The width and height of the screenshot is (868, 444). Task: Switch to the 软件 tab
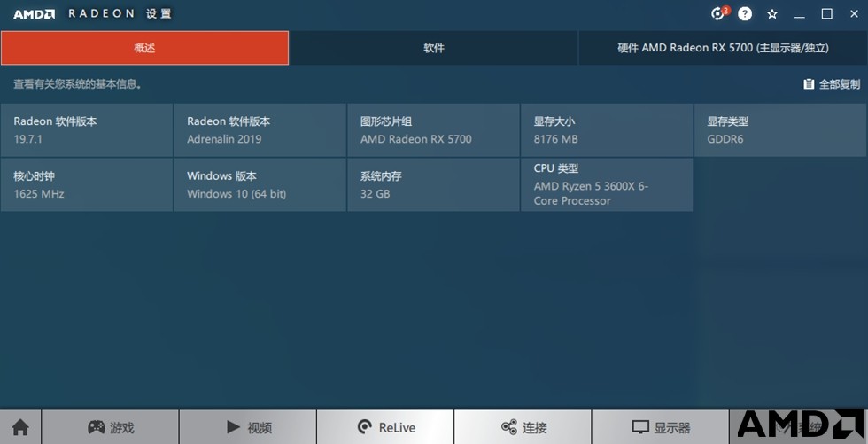point(434,48)
